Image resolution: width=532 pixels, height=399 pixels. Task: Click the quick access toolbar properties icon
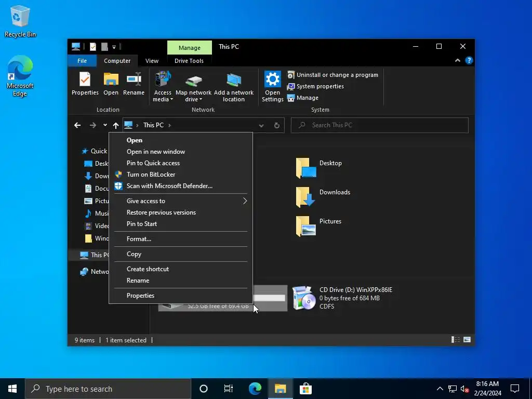(93, 47)
